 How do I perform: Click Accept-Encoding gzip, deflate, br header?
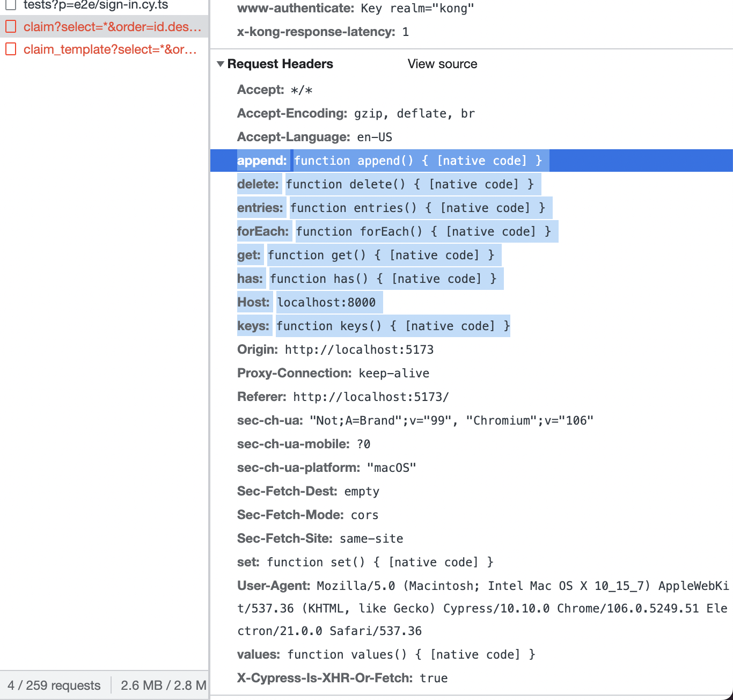pyautogui.click(x=356, y=113)
